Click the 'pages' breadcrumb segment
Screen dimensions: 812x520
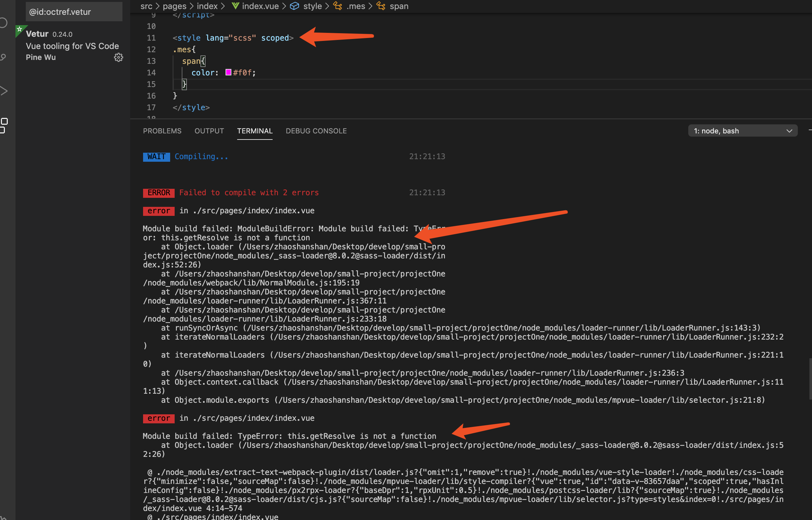point(174,6)
